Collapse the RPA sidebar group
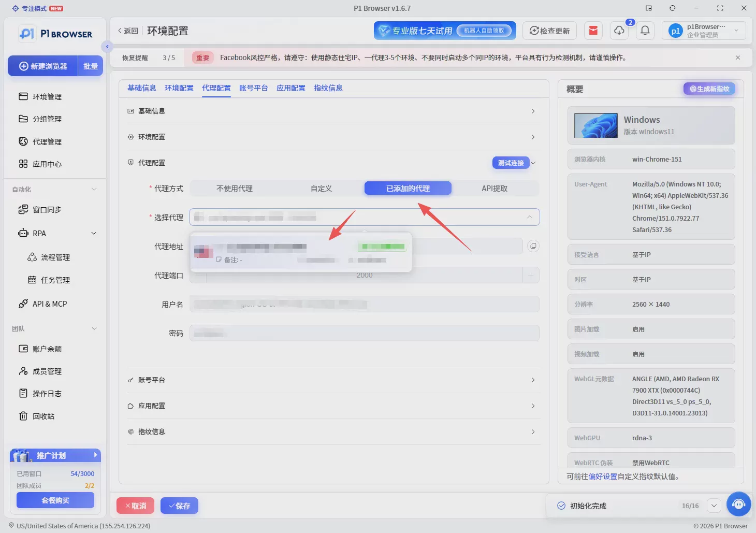This screenshot has height=533, width=756. pos(94,233)
